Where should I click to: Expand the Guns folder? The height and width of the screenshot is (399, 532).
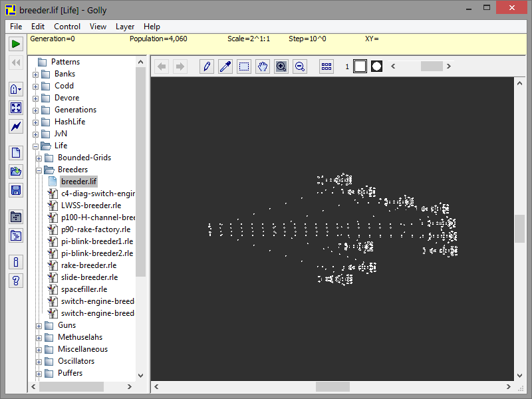click(x=39, y=325)
